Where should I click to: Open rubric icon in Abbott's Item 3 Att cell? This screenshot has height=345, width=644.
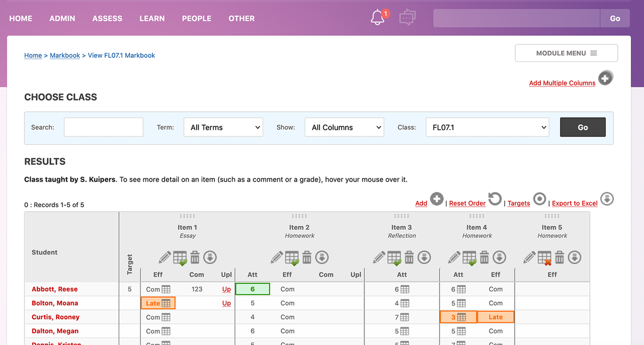[405, 289]
